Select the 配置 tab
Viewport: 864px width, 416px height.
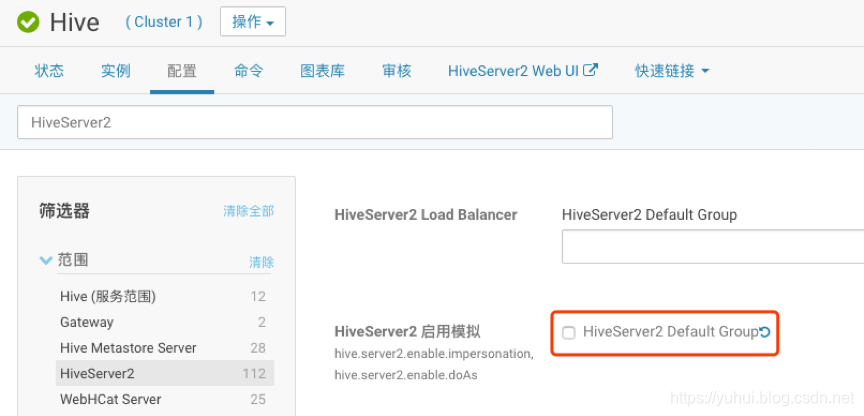pos(182,71)
